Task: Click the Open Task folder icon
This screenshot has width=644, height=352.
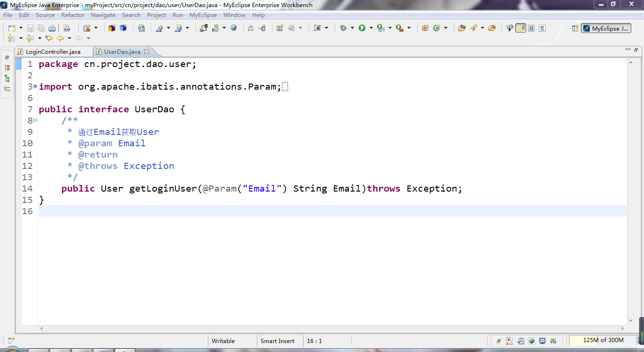Action: coord(492,28)
